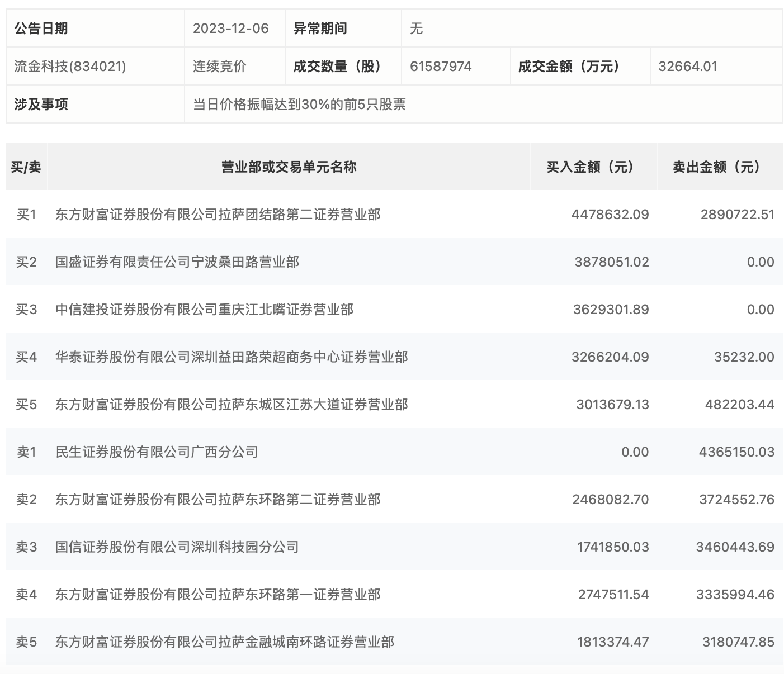This screenshot has width=784, height=674.
Task: Click buy amount 3629301.89
Action: coord(611,310)
